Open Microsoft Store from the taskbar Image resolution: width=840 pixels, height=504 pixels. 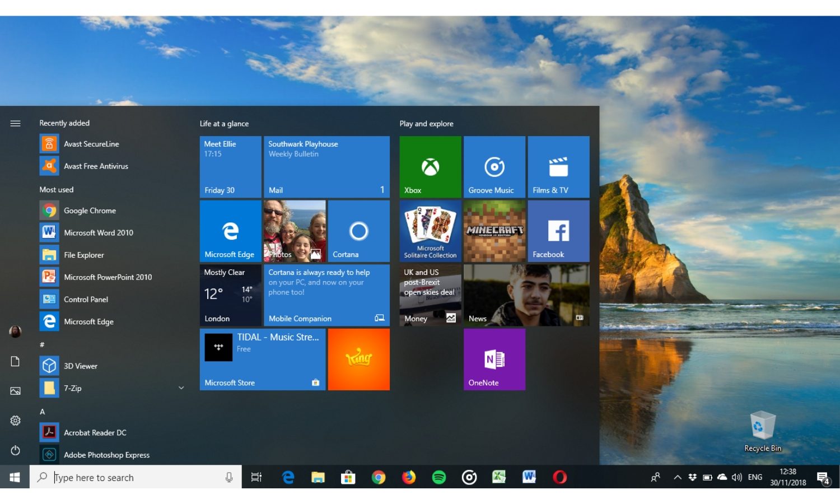[x=348, y=477]
